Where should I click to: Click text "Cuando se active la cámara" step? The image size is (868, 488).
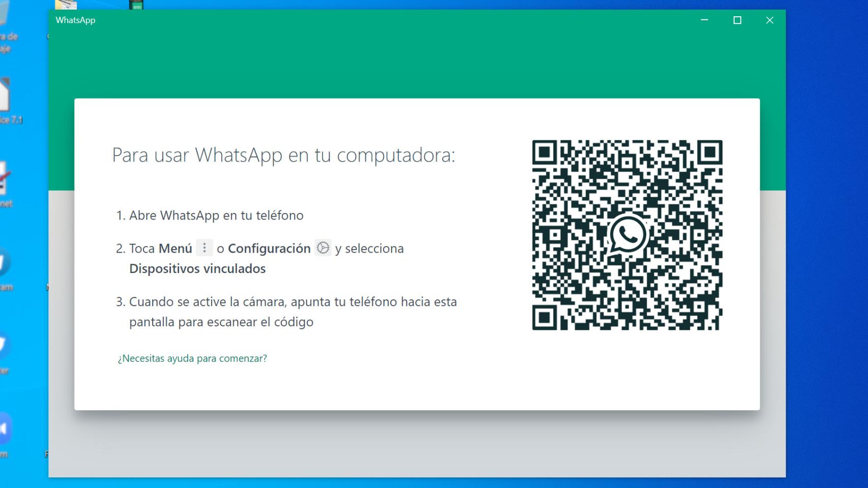click(x=293, y=312)
